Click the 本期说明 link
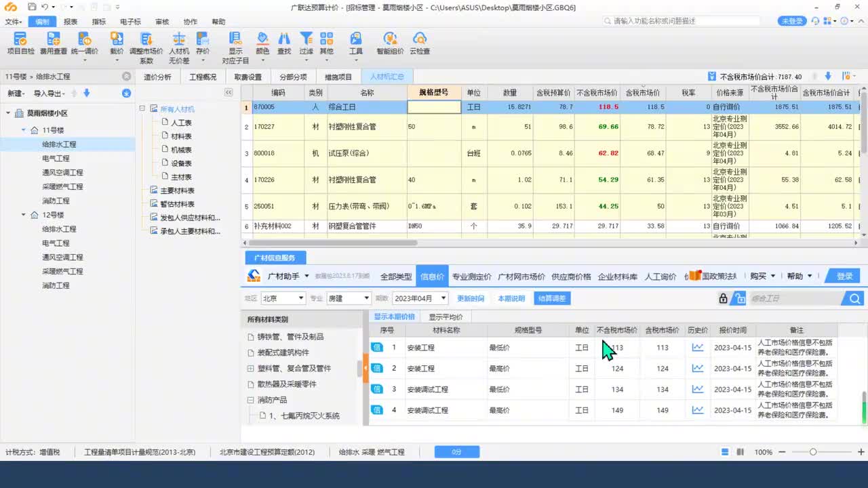The image size is (868, 488). click(511, 298)
